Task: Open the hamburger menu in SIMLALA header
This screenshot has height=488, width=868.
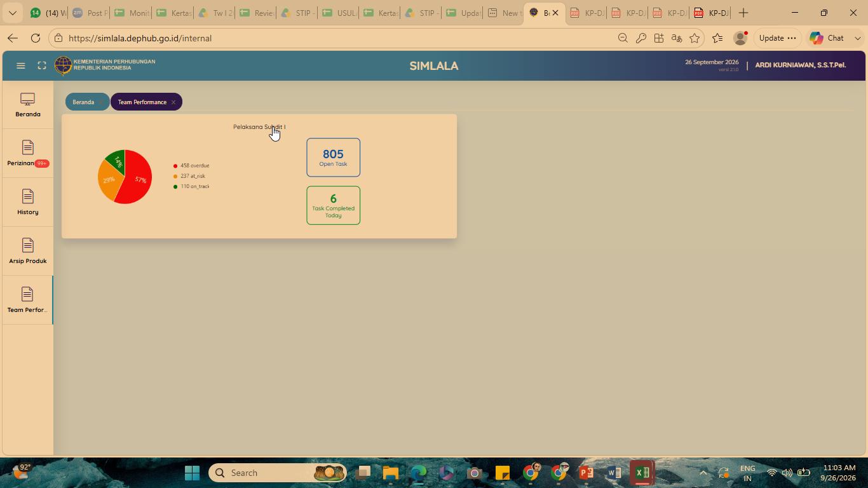Action: click(x=20, y=65)
